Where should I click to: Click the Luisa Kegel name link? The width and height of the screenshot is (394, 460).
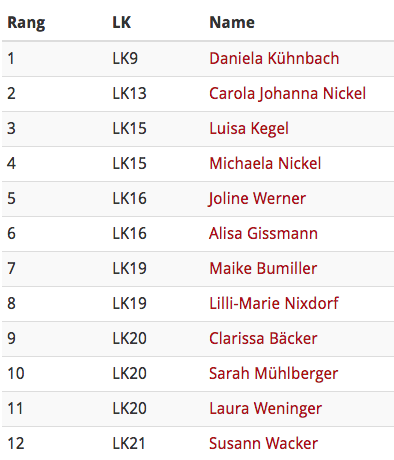pyautogui.click(x=249, y=128)
